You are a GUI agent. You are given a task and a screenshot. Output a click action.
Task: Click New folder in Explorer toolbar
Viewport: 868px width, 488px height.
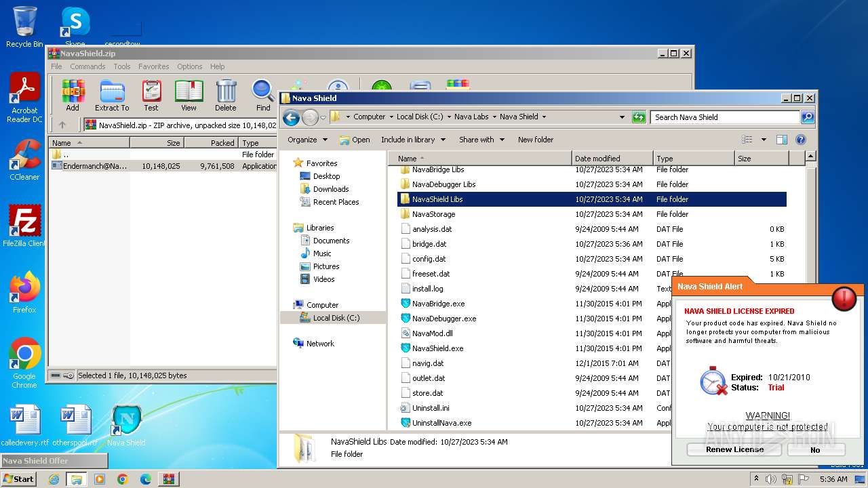pos(536,140)
